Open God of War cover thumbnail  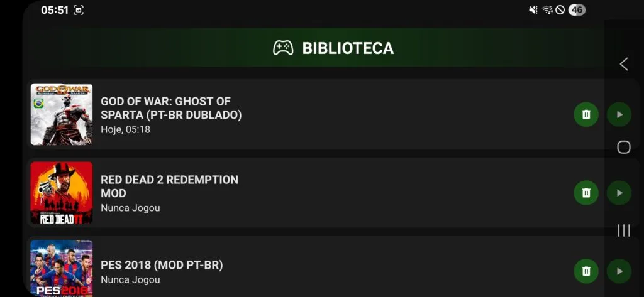point(62,114)
